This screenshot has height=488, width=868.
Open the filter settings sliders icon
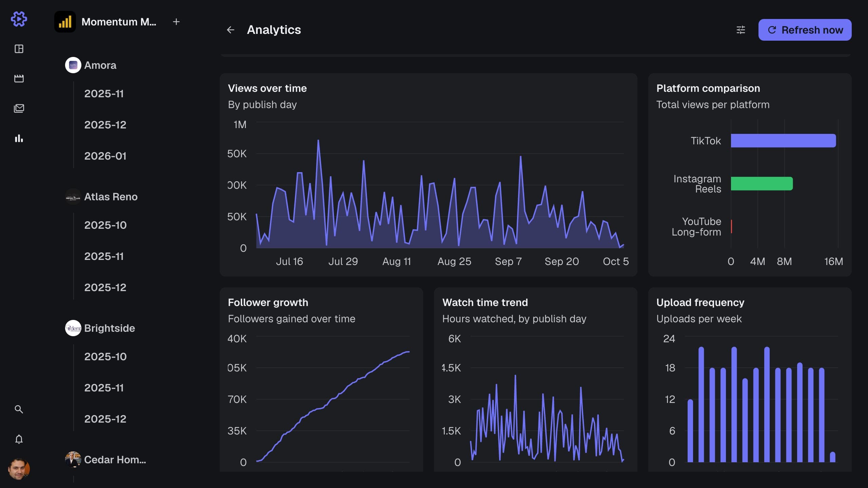coord(741,30)
